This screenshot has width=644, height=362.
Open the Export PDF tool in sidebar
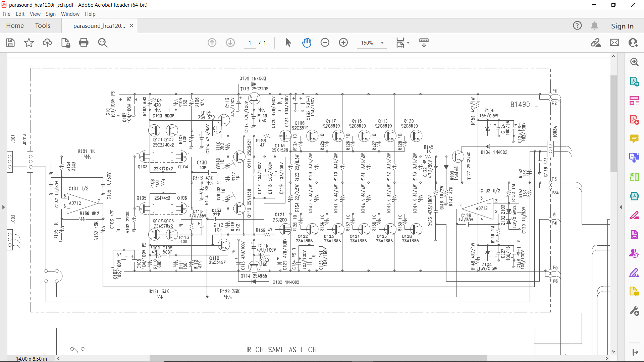coord(634,81)
